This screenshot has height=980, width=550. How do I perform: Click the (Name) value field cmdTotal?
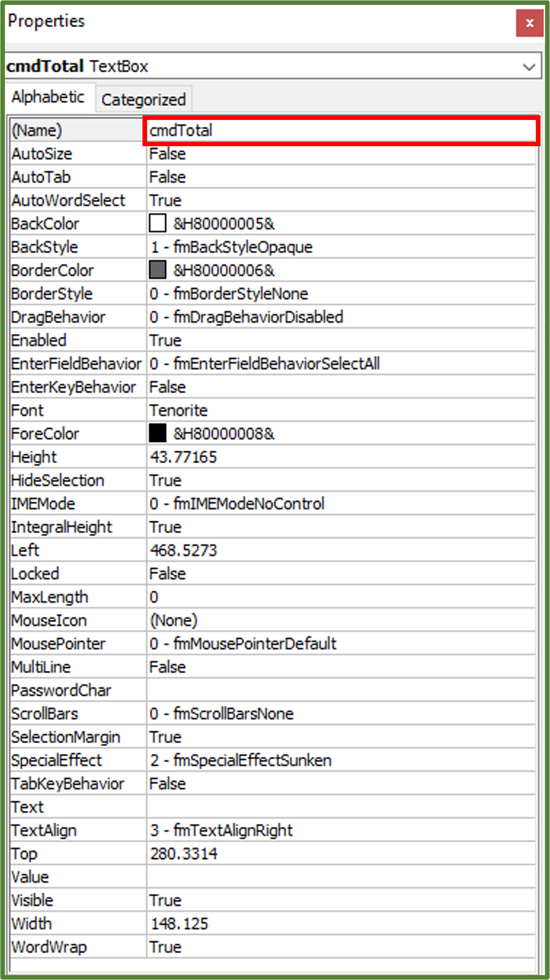coord(341,131)
